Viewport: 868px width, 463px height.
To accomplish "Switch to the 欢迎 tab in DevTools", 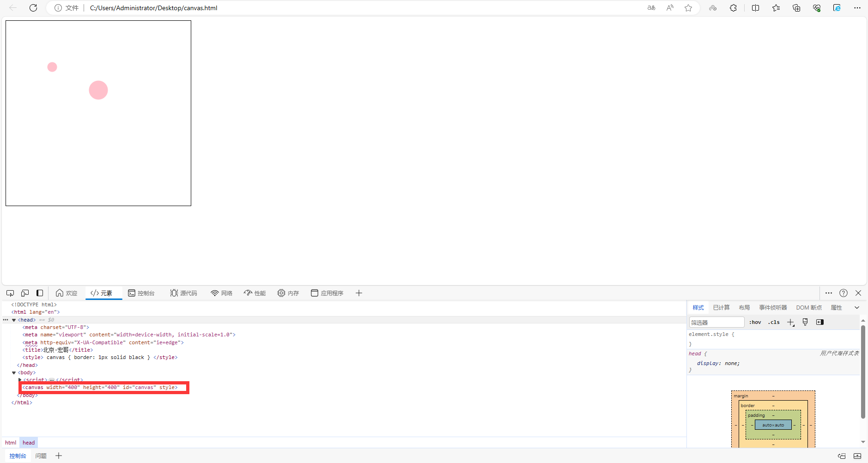I will (x=67, y=293).
